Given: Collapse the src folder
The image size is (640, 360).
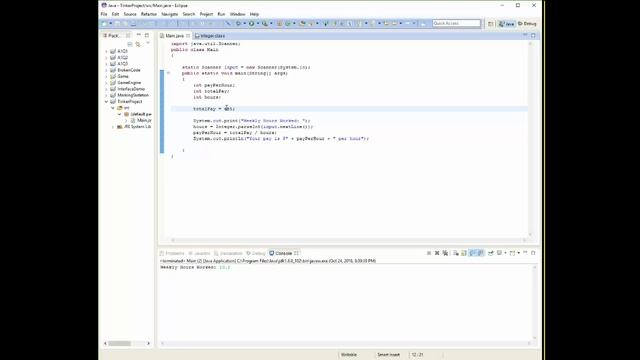Looking at the screenshot, I should click(113, 108).
